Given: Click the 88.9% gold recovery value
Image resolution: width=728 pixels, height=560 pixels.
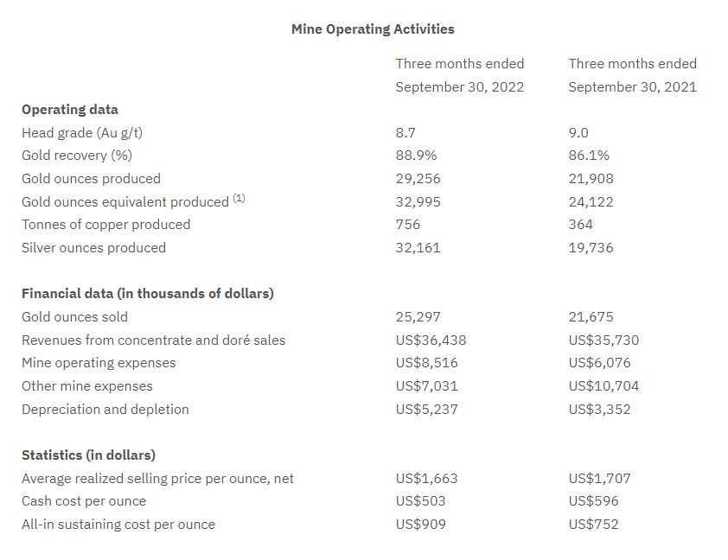Looking at the screenshot, I should (416, 156).
